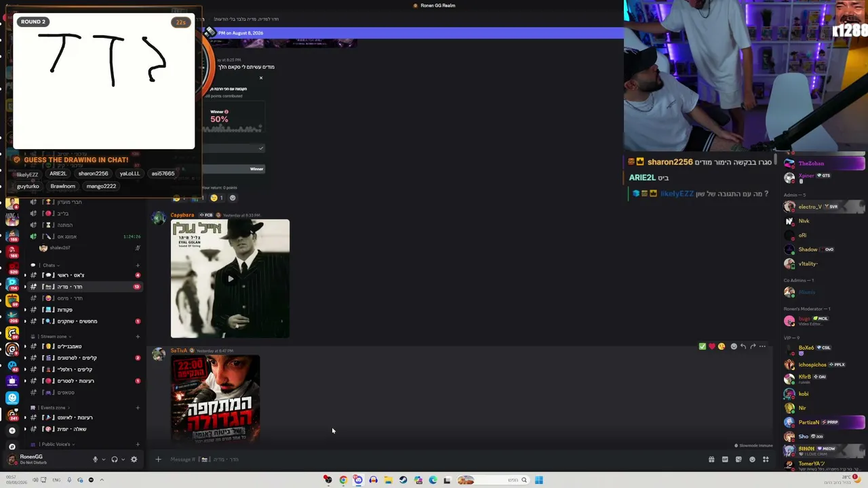Open the apps launcher icon

click(766, 460)
